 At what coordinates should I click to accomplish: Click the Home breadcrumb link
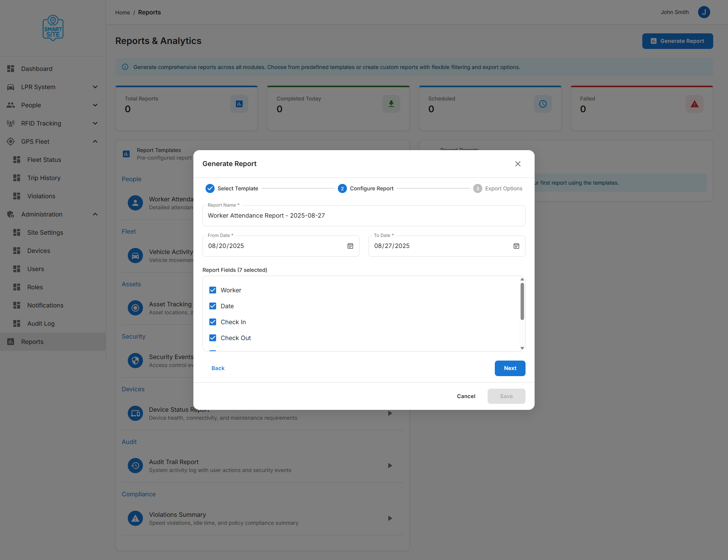pos(122,12)
